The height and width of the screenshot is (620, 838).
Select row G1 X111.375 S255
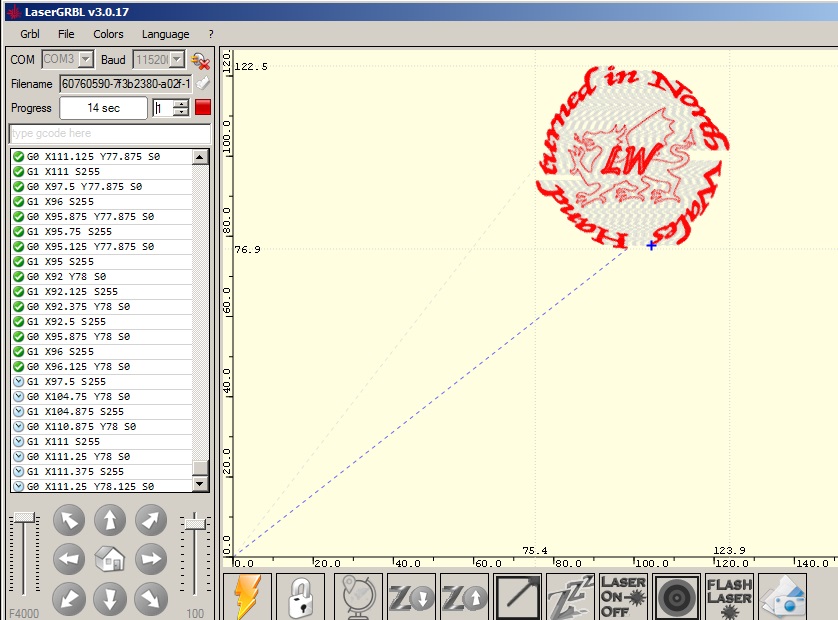(102, 471)
